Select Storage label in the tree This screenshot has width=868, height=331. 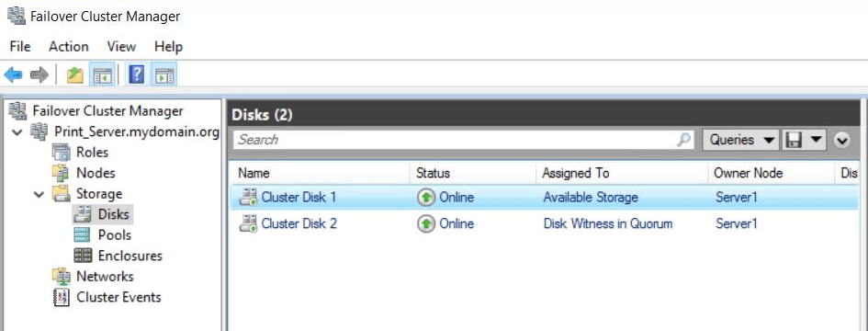pos(99,193)
